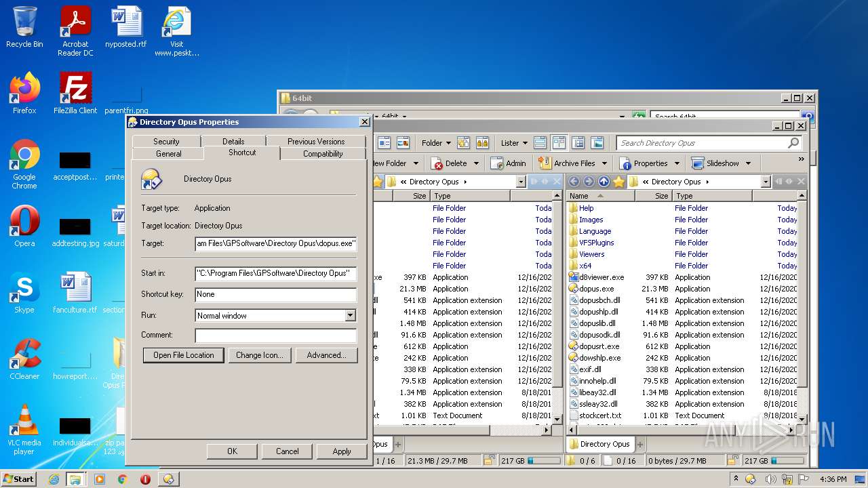Click the single-pane lister layout icon
The image size is (868, 488).
540,143
